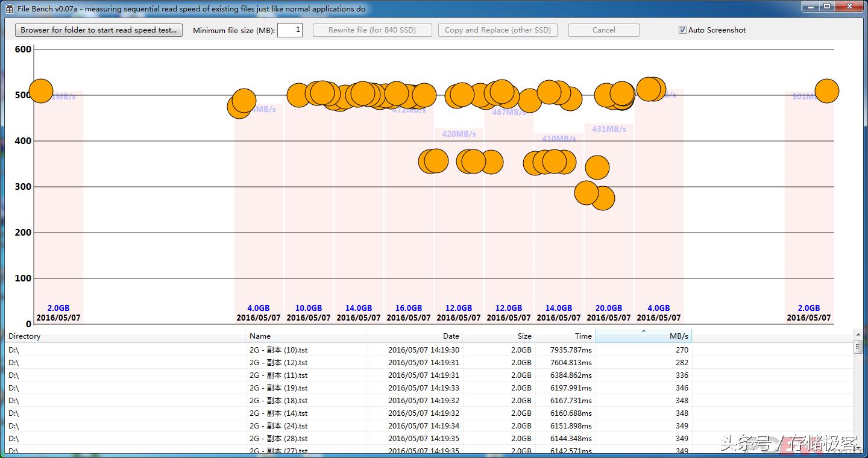
Task: Click the leftmost orange data point in chart
Action: click(x=41, y=91)
